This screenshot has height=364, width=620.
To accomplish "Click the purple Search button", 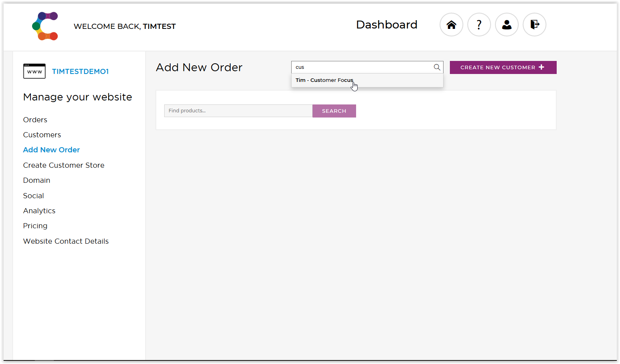I will (x=334, y=111).
